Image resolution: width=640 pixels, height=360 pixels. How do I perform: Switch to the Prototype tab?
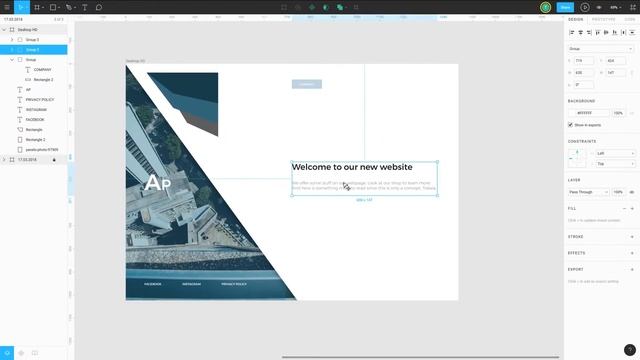pos(603,19)
